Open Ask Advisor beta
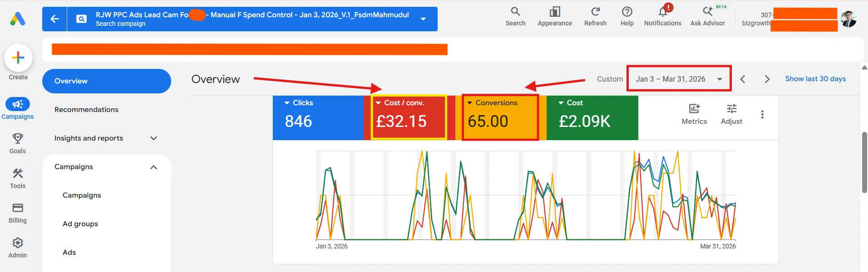868x272 pixels. [708, 17]
